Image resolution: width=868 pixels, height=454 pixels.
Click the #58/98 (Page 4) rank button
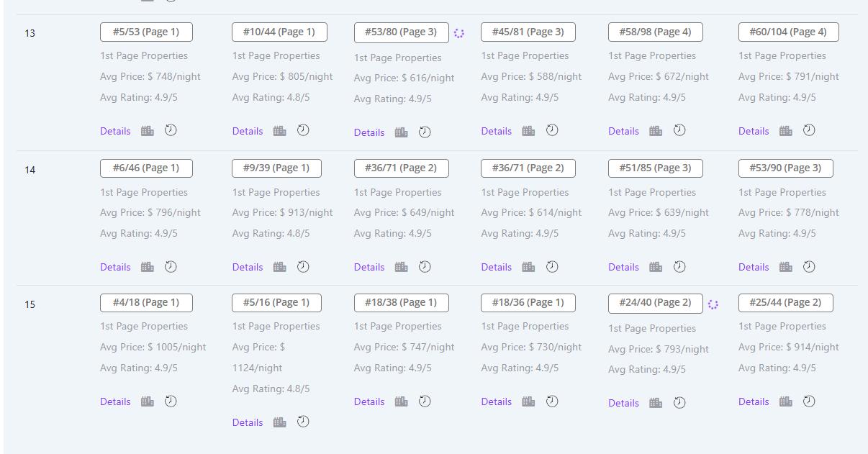pos(656,32)
